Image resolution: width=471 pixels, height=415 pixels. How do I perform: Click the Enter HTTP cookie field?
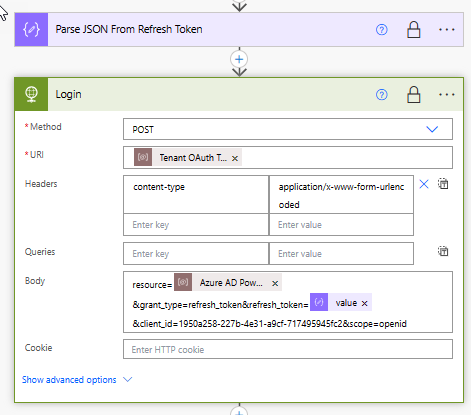coord(288,349)
